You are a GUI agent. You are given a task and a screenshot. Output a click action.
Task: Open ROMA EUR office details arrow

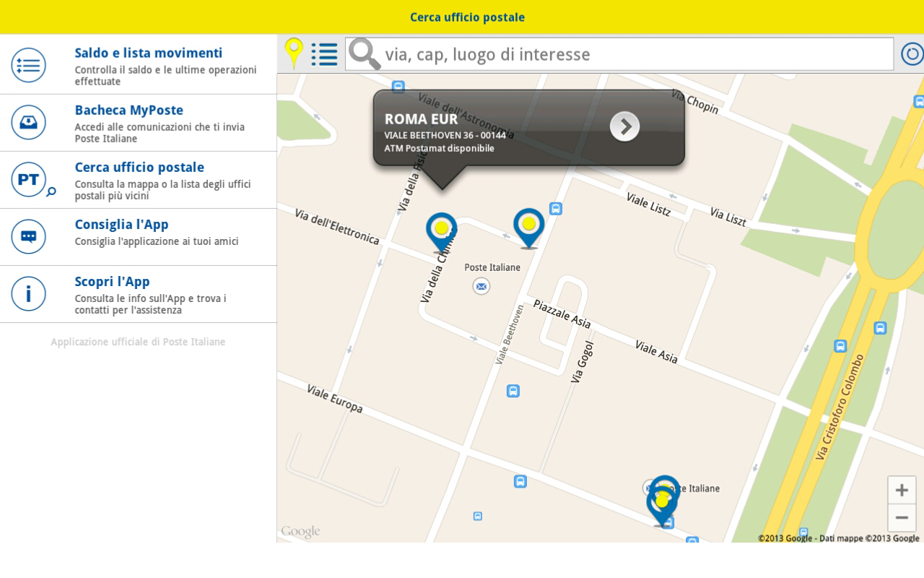[x=625, y=126]
